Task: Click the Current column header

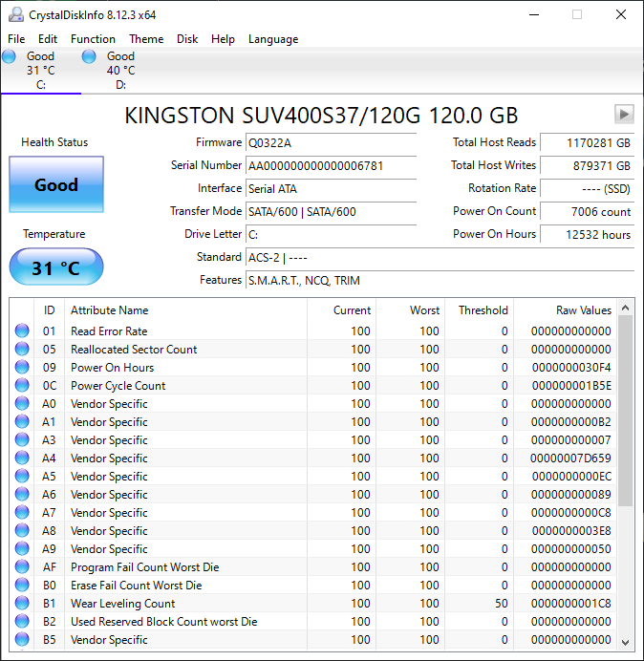Action: coord(342,310)
